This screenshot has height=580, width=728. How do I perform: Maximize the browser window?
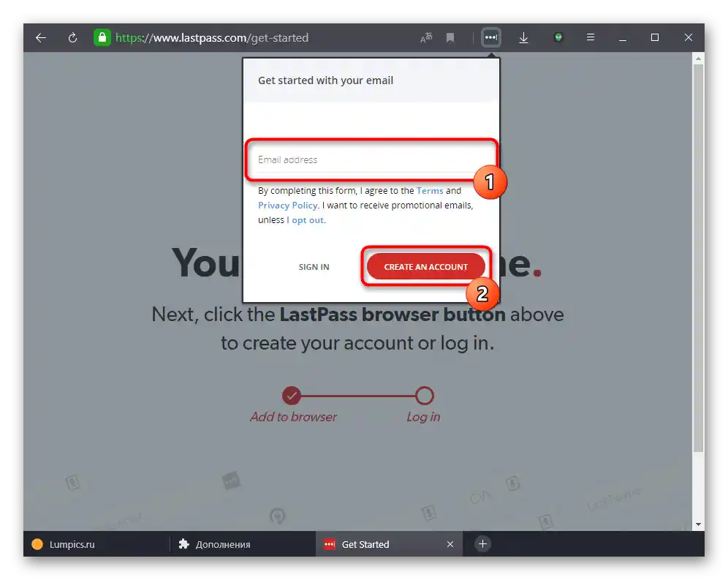point(655,37)
